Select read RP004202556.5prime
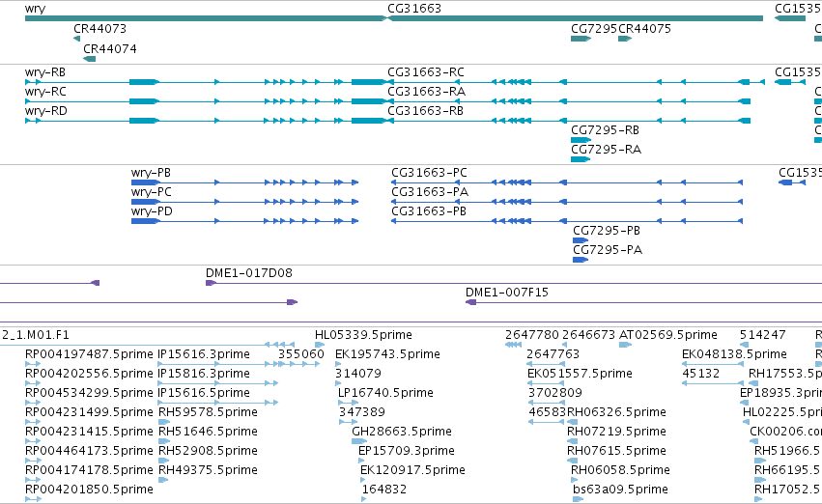Screen dimensions: 822x504 point(89,374)
